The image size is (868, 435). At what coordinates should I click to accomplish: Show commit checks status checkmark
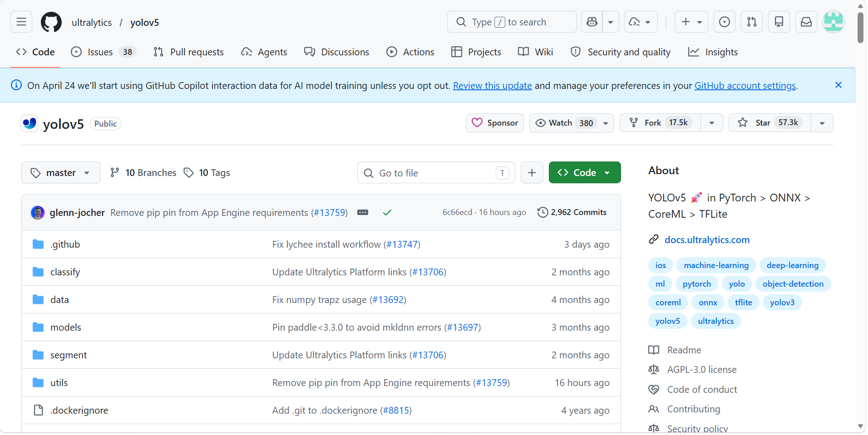[x=387, y=212]
